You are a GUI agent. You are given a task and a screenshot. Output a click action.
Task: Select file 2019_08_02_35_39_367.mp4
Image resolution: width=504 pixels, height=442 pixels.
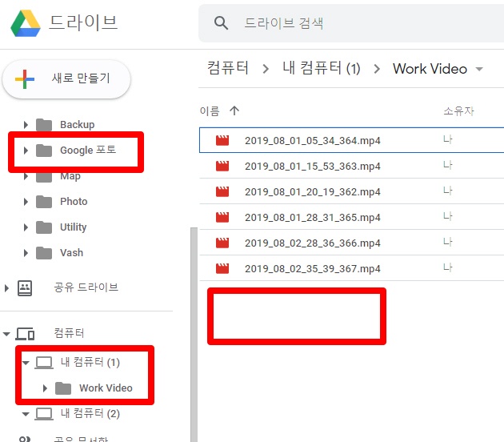pos(313,269)
